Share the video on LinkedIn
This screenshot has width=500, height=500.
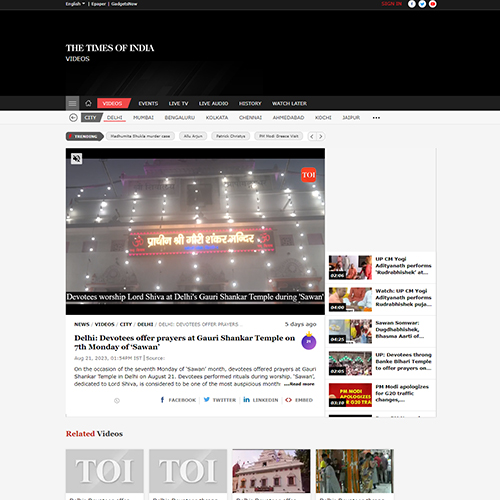coord(261,400)
